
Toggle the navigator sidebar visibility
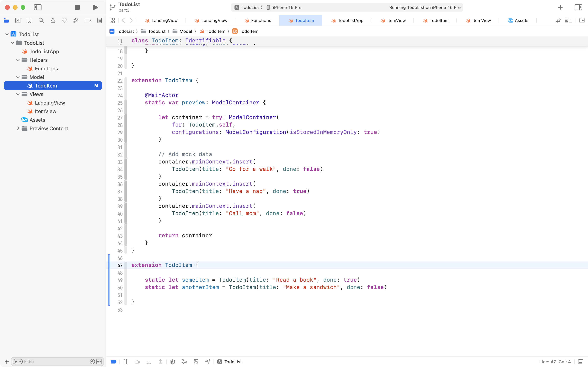click(38, 7)
